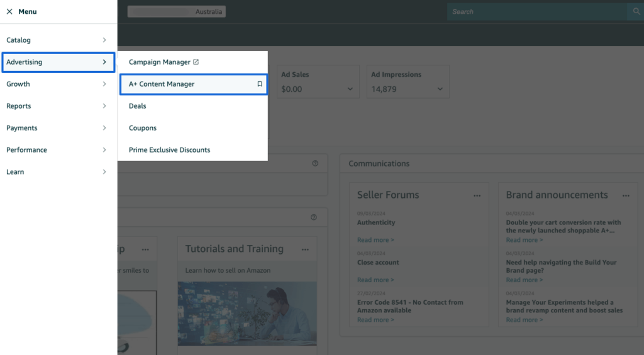Open Tutorials and Training options ellipsis
Image resolution: width=644 pixels, height=355 pixels.
coord(305,249)
